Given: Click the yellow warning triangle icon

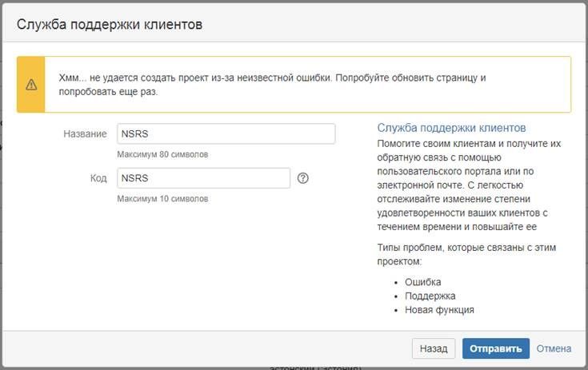Looking at the screenshot, I should pos(31,85).
